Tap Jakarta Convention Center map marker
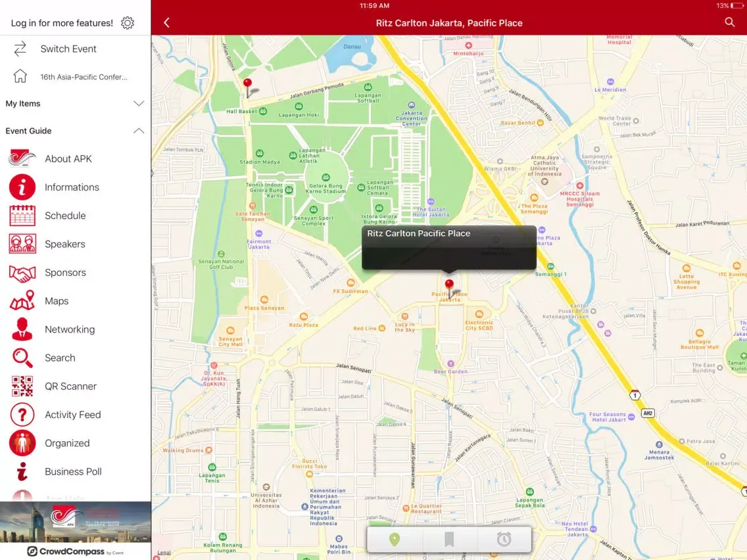747x560 pixels. tap(411, 105)
